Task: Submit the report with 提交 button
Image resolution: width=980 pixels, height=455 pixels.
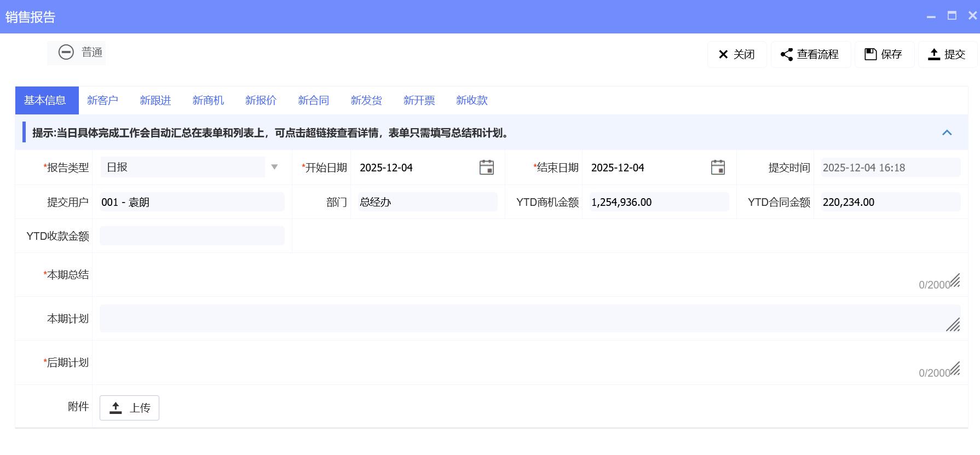Action: click(x=947, y=55)
